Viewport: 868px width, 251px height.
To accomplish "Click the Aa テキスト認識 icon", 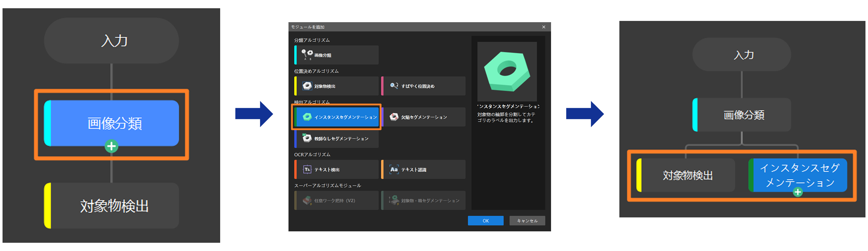I will tap(394, 169).
